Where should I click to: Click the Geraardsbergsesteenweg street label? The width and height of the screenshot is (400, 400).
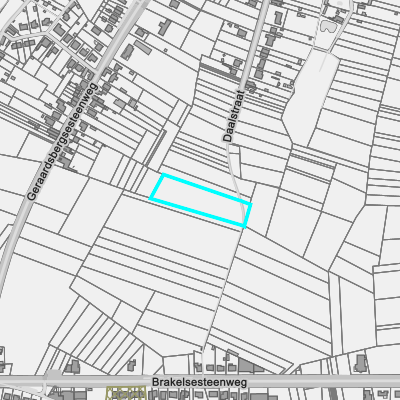tap(62, 142)
